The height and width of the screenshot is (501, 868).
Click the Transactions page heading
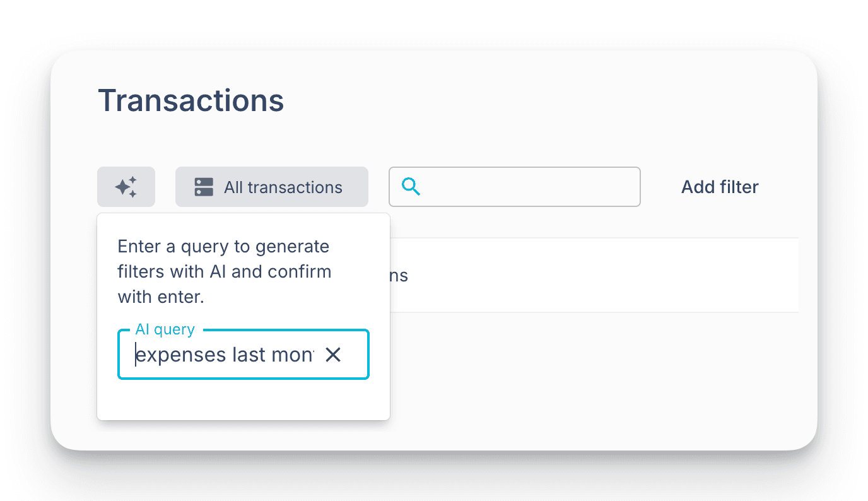point(191,101)
